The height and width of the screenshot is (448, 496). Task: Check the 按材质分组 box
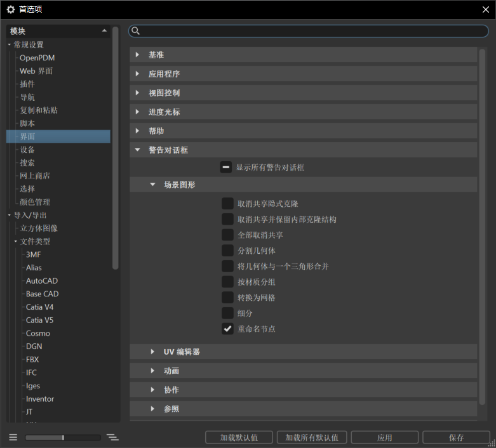(x=227, y=282)
